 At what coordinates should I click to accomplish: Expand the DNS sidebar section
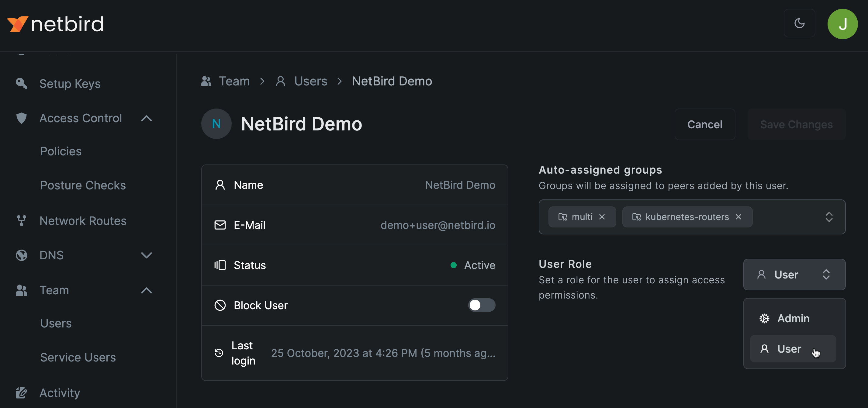pos(146,255)
